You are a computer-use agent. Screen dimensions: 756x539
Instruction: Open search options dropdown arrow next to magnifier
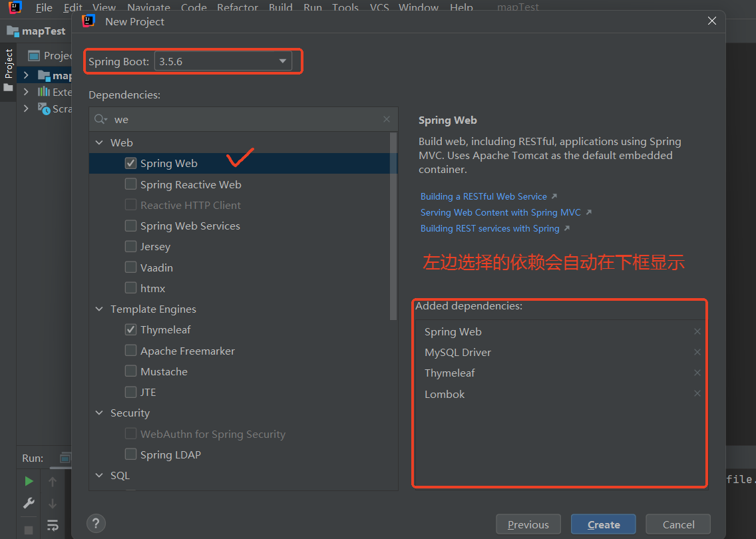[106, 120]
